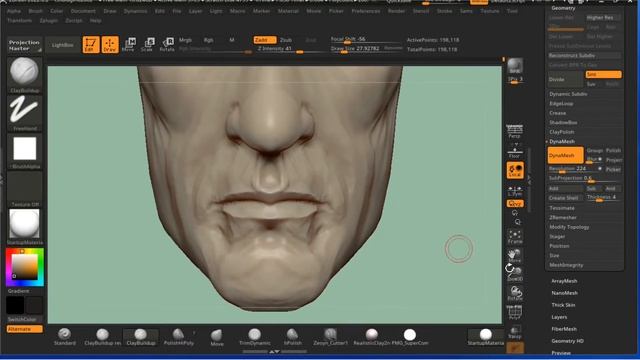Select the Zeoyn_Cutter1 brush
Image resolution: width=640 pixels, height=360 pixels.
(331, 337)
